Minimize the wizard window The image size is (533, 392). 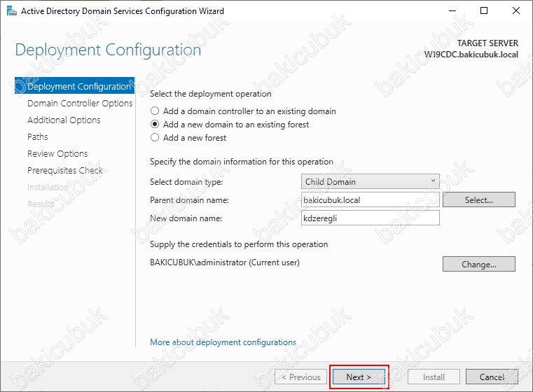pyautogui.click(x=452, y=11)
